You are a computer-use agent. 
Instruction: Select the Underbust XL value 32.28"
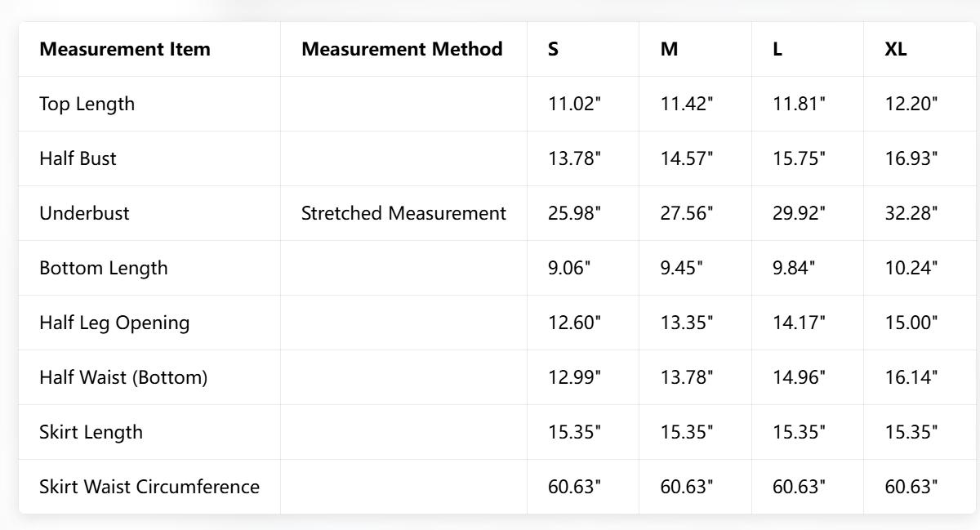point(911,213)
